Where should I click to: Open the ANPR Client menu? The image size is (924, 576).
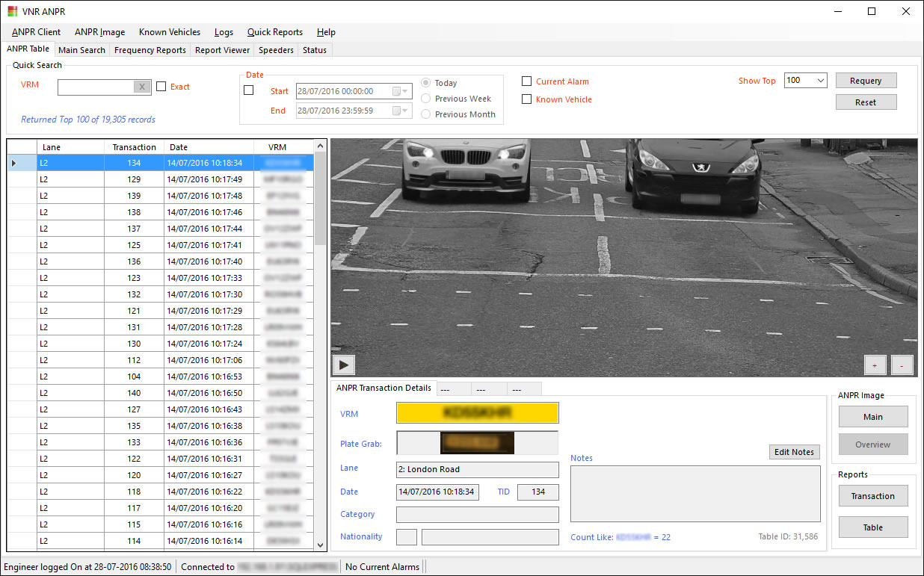[37, 32]
